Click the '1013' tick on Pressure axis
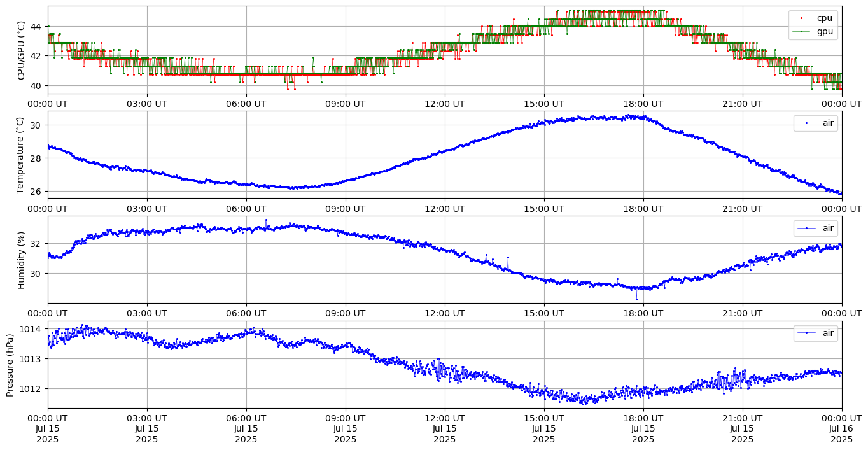The width and height of the screenshot is (868, 450). (31, 359)
